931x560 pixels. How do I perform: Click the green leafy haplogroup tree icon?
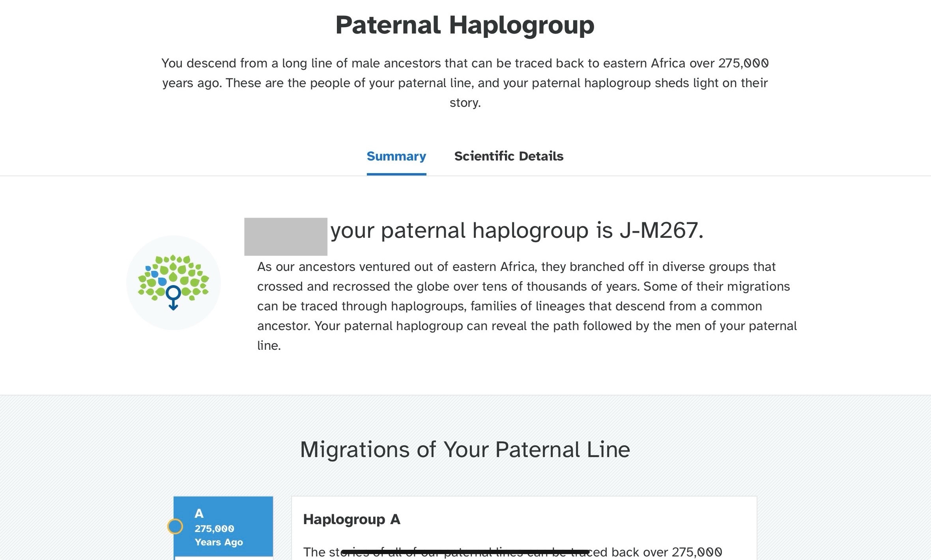173,283
